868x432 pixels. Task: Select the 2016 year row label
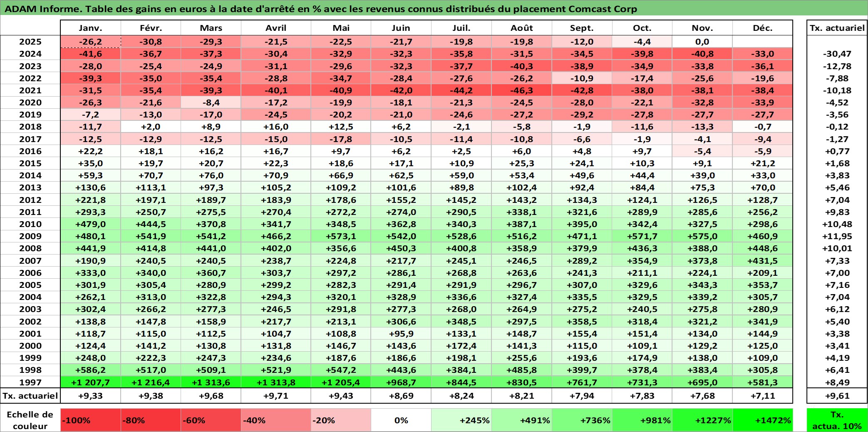coord(30,151)
